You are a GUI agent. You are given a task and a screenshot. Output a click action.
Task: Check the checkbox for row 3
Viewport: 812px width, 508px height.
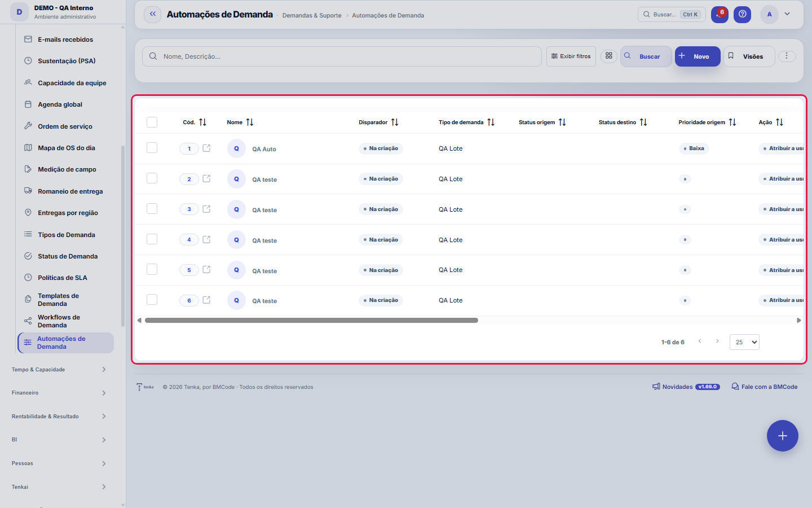[x=152, y=209]
